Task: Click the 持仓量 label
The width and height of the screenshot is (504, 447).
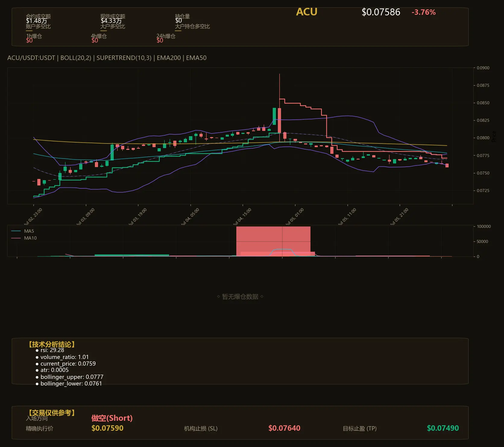Action: click(182, 16)
